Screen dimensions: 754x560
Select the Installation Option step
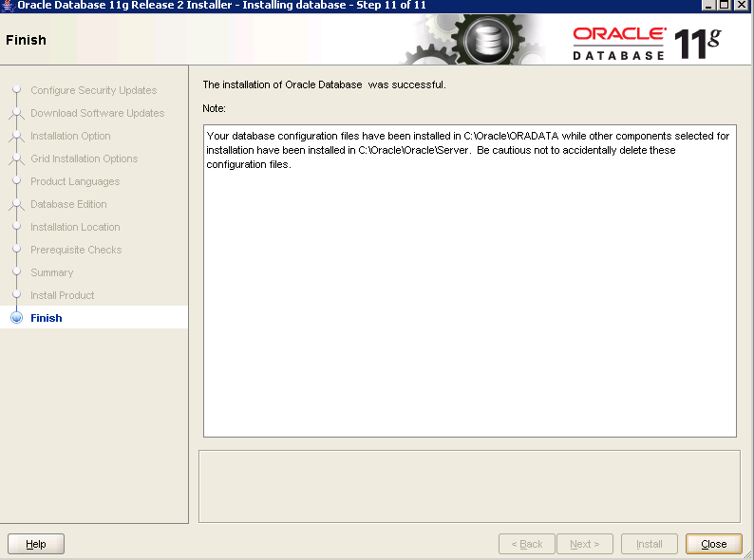[70, 136]
